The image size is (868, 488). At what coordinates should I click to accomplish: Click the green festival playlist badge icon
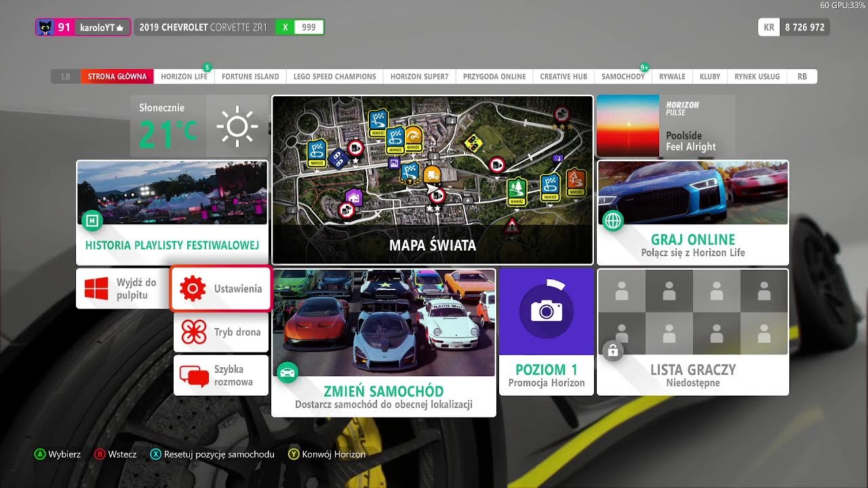pyautogui.click(x=92, y=220)
